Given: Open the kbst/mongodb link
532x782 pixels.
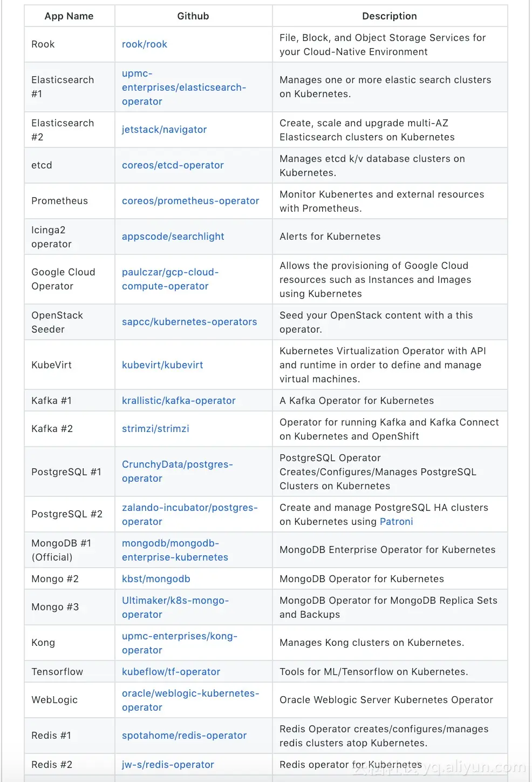Looking at the screenshot, I should tap(156, 579).
